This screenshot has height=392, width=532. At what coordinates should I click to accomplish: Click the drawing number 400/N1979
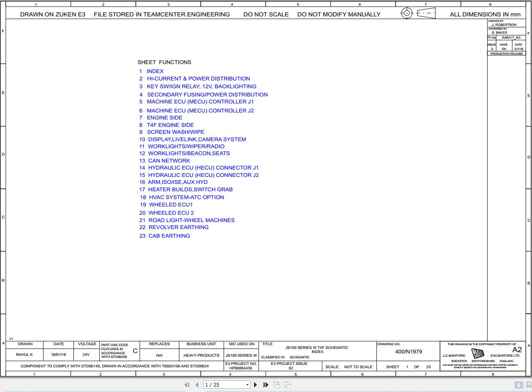(x=408, y=351)
